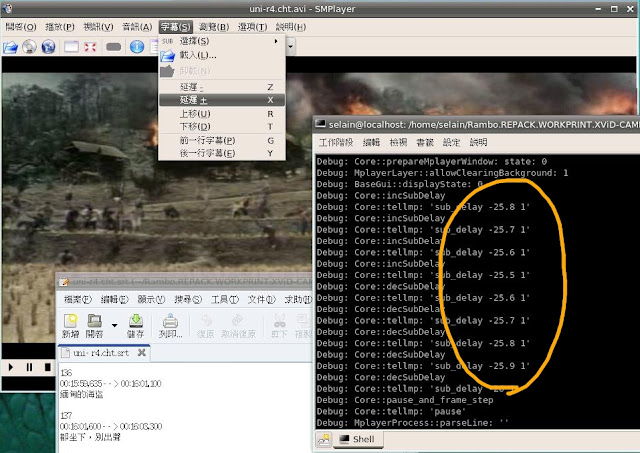640x453 pixels.
Task: Click the 儲存 save icon in editor
Action: point(136,326)
